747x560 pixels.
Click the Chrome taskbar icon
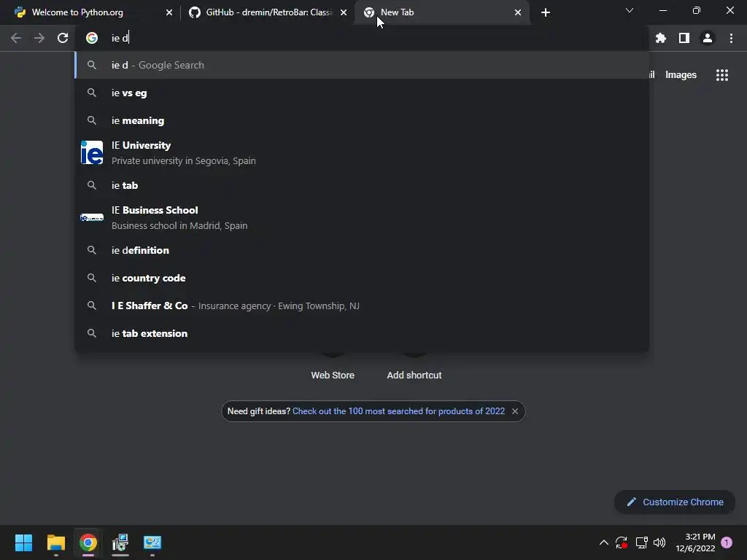pos(88,542)
